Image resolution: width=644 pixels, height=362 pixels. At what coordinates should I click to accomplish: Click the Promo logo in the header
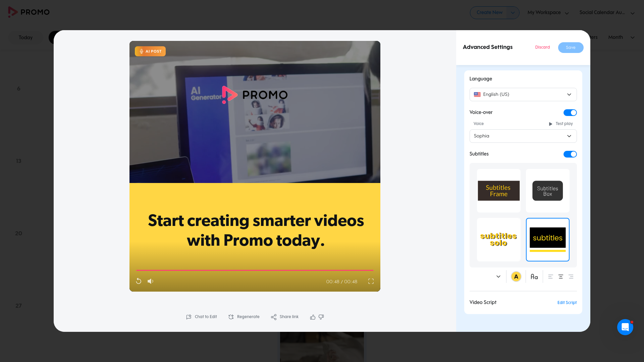[29, 12]
